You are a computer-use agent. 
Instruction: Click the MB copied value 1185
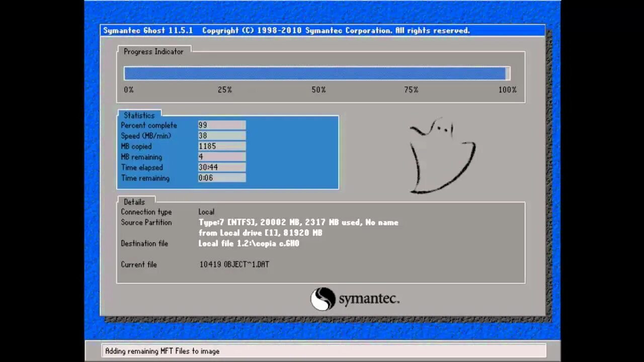point(222,146)
